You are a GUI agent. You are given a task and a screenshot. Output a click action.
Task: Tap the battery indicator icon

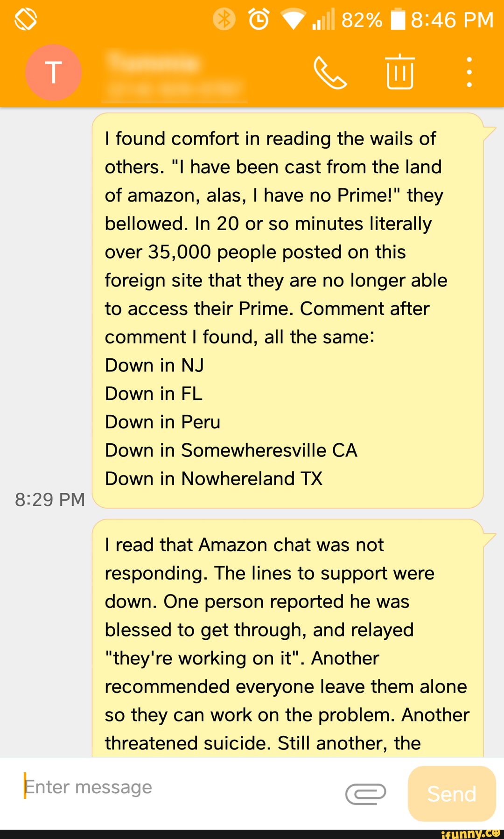pos(398,20)
